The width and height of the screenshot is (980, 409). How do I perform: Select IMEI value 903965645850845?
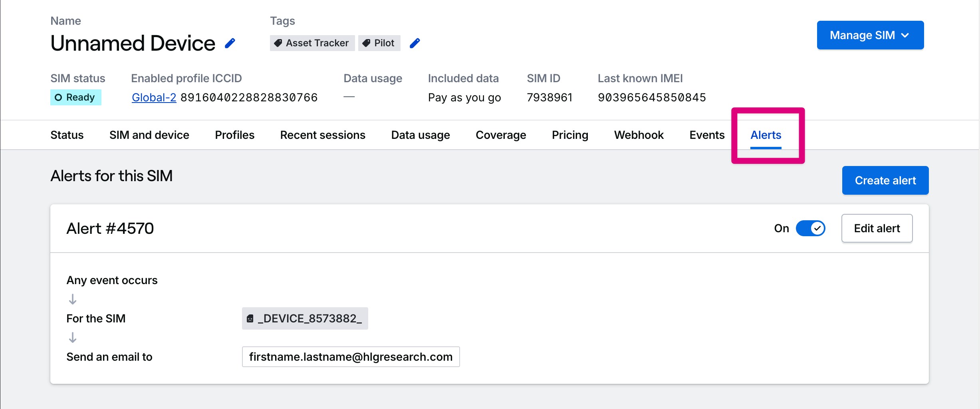(652, 97)
